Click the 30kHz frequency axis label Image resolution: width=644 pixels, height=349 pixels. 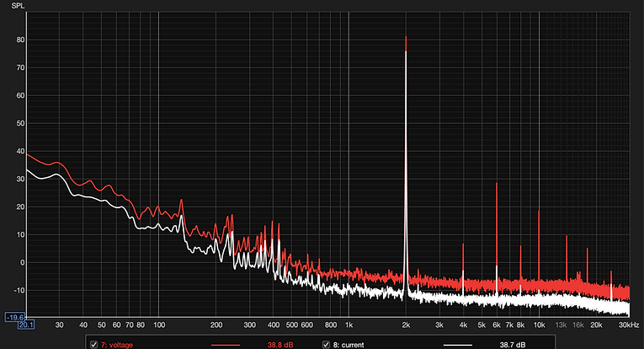(x=629, y=325)
